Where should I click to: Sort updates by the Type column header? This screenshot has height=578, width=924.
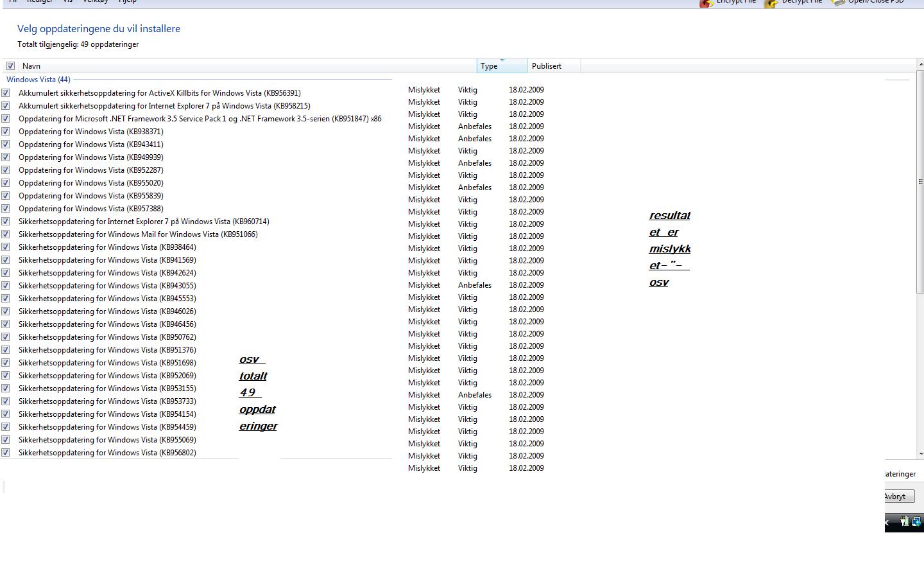[502, 66]
